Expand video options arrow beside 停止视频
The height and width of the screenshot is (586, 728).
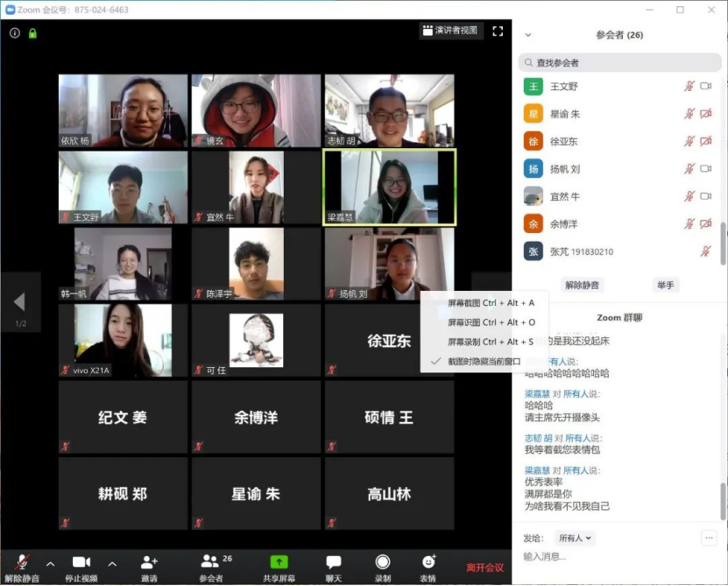(x=112, y=563)
